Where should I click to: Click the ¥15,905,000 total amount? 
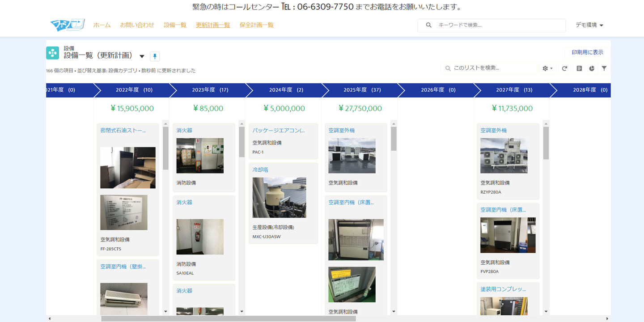132,108
